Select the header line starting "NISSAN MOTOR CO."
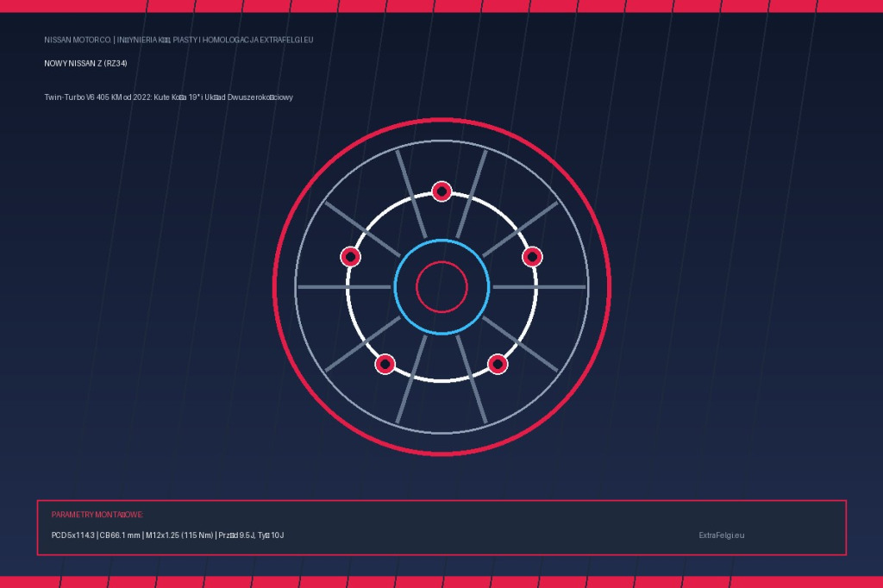883x588 pixels. 178,40
